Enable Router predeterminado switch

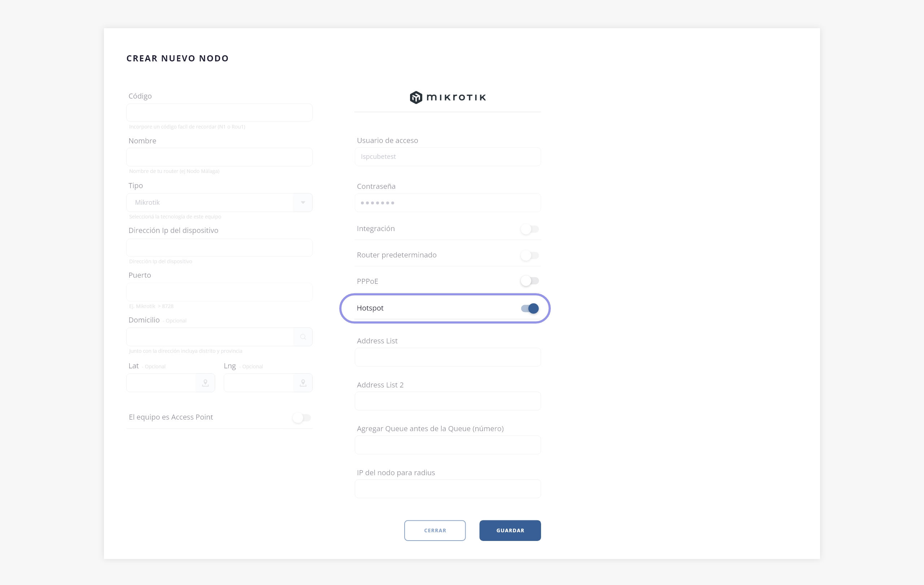tap(530, 255)
